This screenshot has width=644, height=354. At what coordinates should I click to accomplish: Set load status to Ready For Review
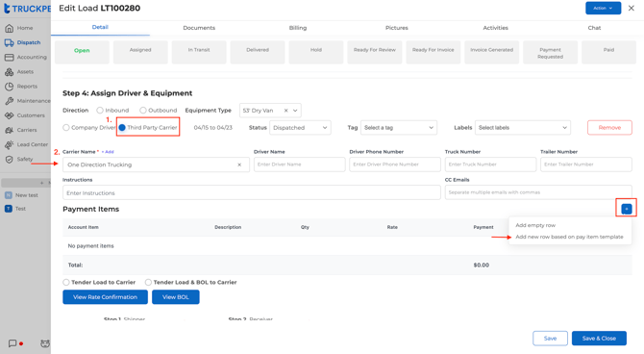(375, 52)
